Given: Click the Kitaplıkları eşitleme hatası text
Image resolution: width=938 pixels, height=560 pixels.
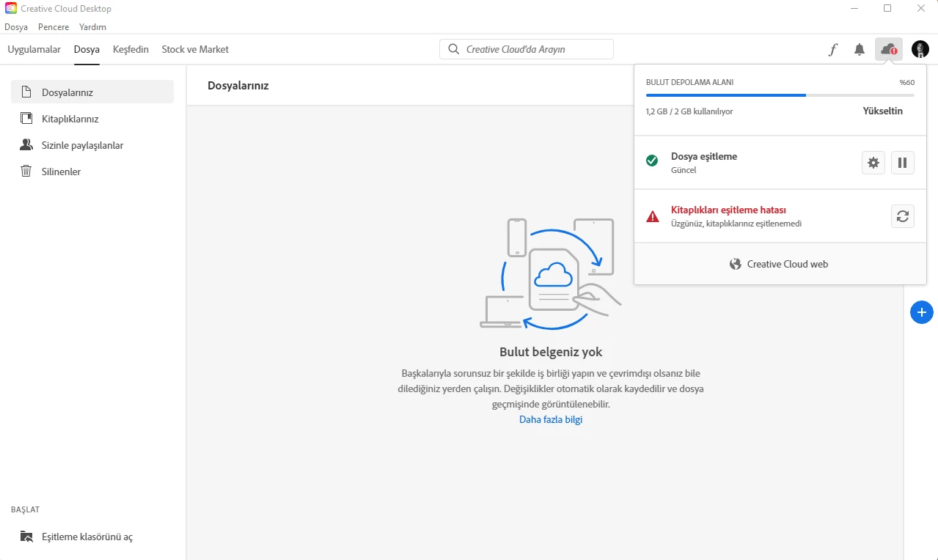Looking at the screenshot, I should click(x=729, y=210).
